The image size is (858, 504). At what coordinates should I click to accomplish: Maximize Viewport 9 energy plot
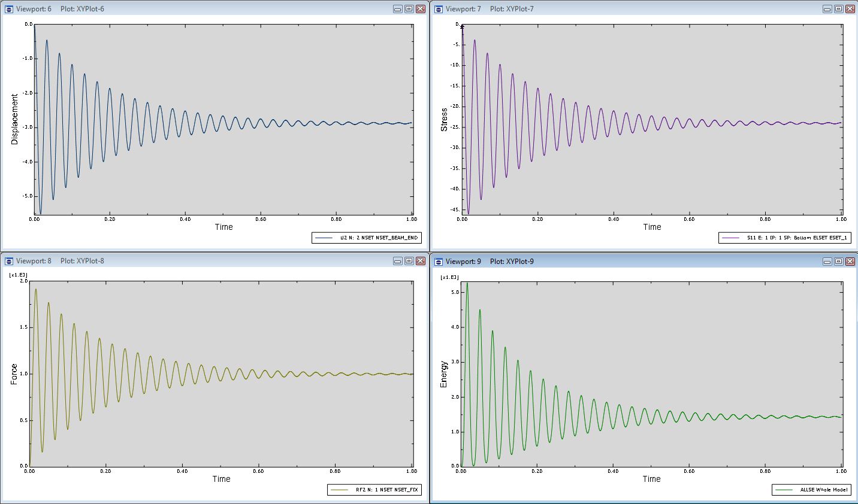pyautogui.click(x=838, y=262)
